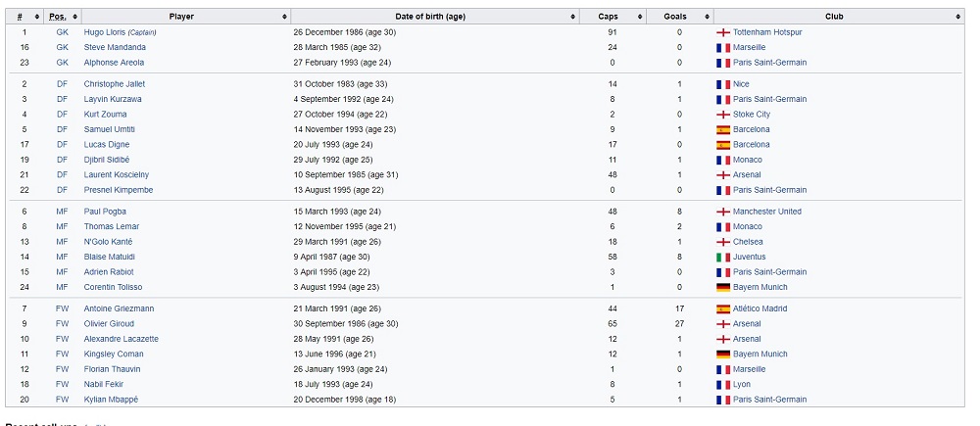The image size is (980, 426).
Task: Click Germany flag next to Corentin Tolisso's club
Action: (x=723, y=287)
